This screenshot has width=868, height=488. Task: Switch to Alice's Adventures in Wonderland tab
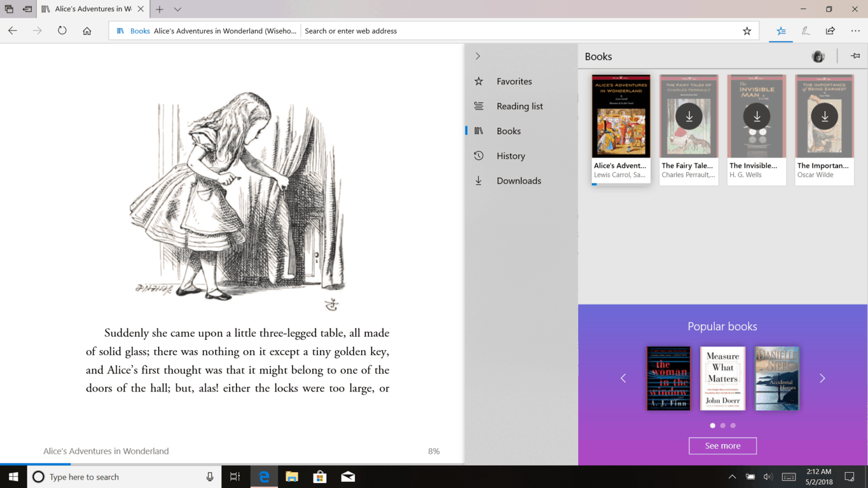[x=93, y=9]
